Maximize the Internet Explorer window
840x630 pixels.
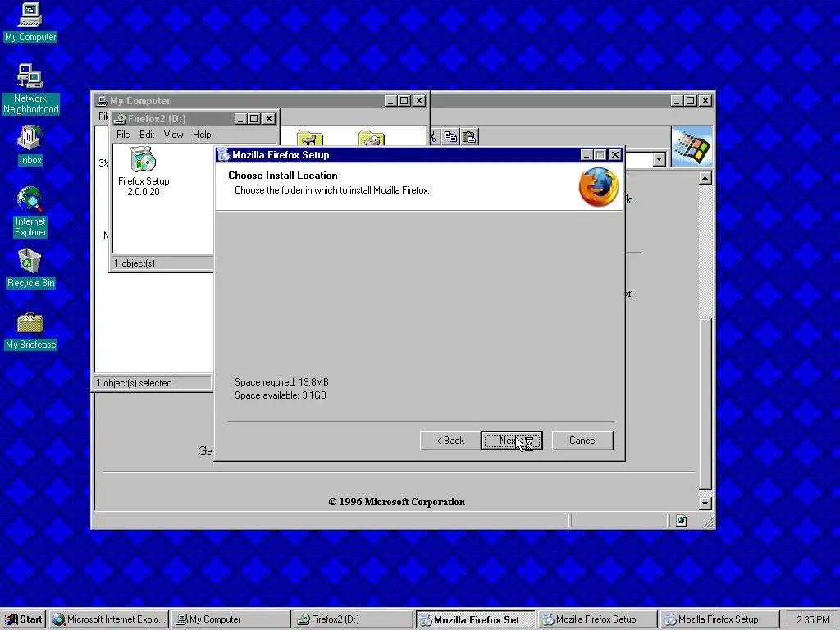[x=691, y=101]
